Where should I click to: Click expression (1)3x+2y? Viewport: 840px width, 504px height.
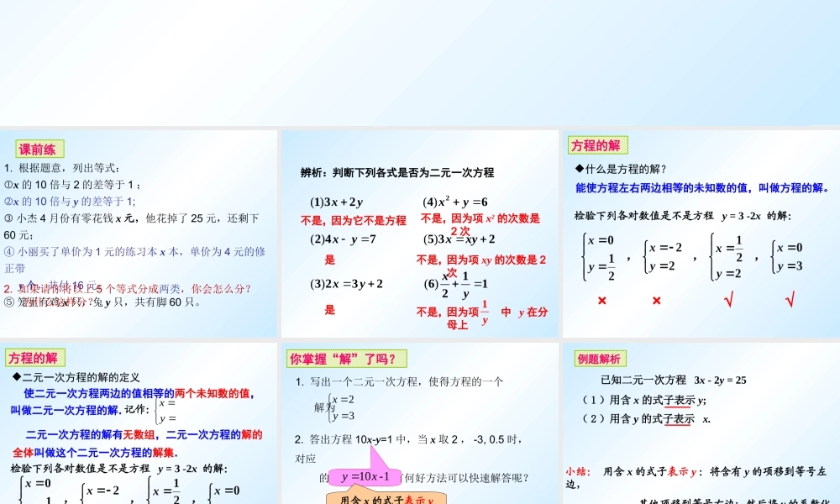337,202
